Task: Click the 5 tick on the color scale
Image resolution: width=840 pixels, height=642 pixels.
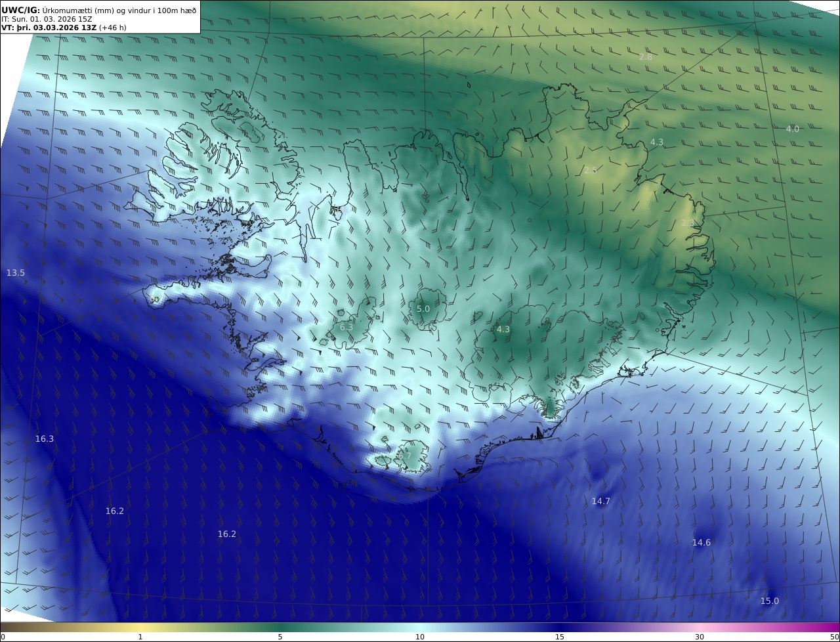Action: (x=280, y=637)
